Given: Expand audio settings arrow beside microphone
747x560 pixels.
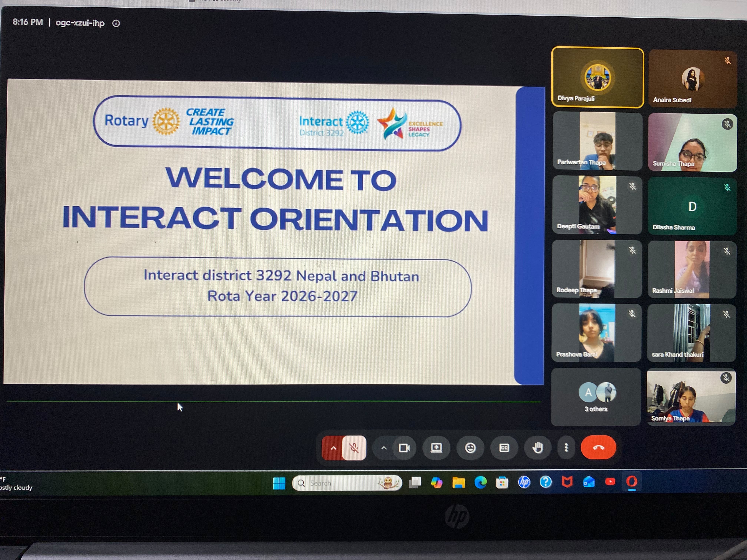Looking at the screenshot, I should tap(333, 448).
